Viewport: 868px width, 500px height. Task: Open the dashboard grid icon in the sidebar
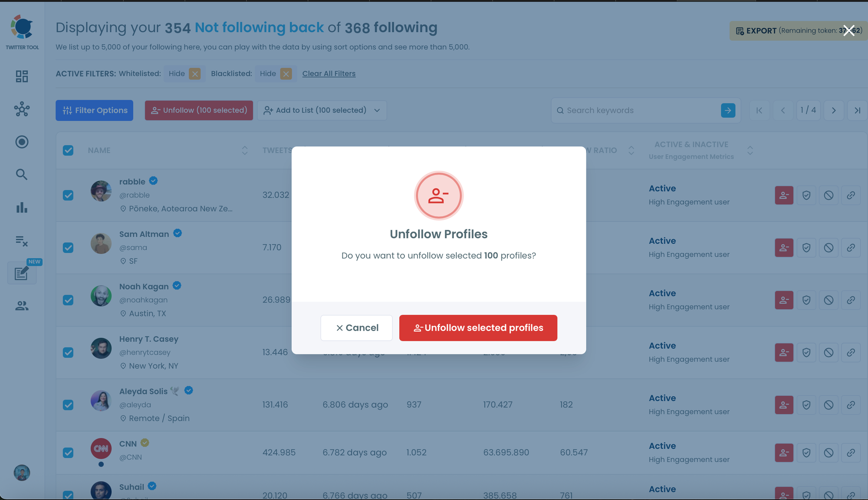(x=22, y=76)
